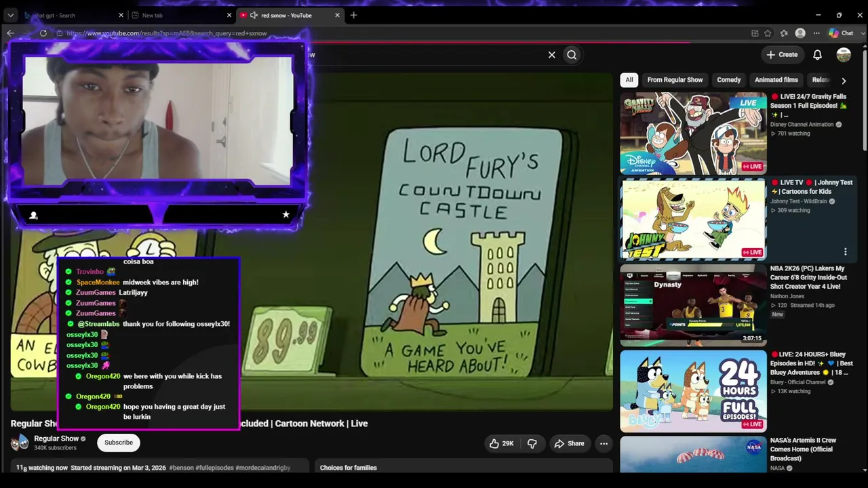Click the star icon on the webcam overlay
The width and height of the screenshot is (868, 488).
tap(285, 214)
